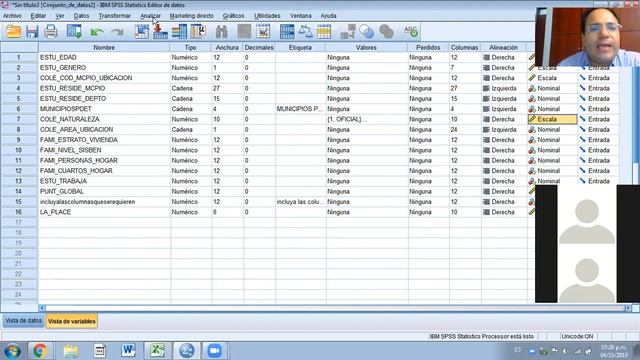
Task: Click Escala measure cell of COLE_COD_MCPIO_UBICACION
Action: click(552, 78)
